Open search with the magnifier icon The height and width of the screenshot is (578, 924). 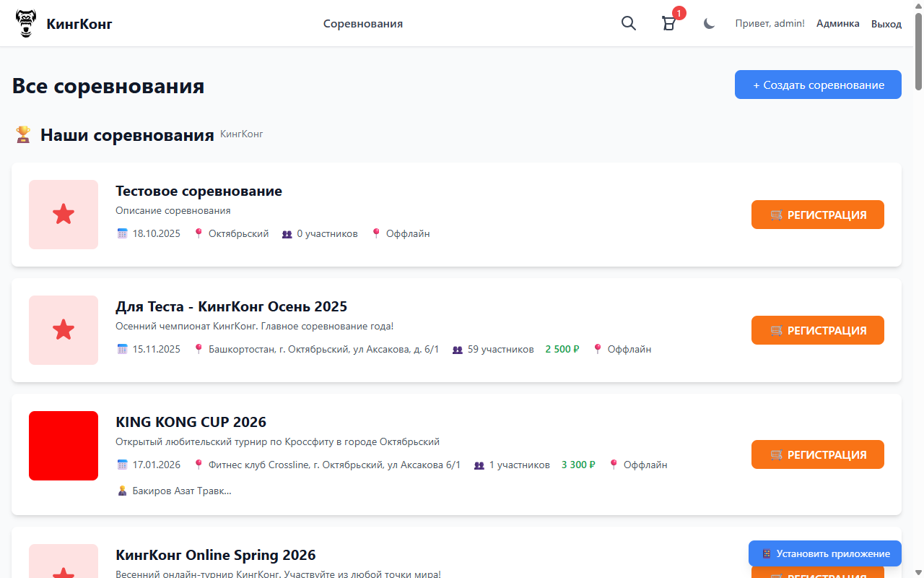(629, 24)
